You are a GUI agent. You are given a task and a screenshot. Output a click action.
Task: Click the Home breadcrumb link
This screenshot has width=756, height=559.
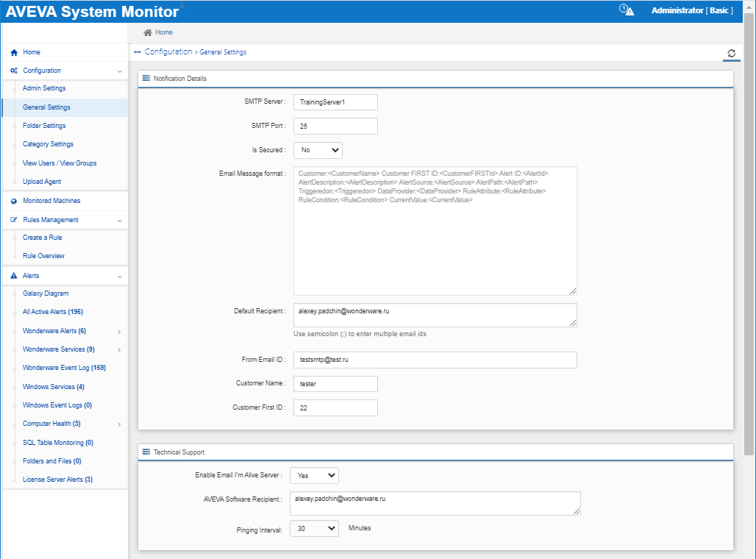click(x=164, y=32)
